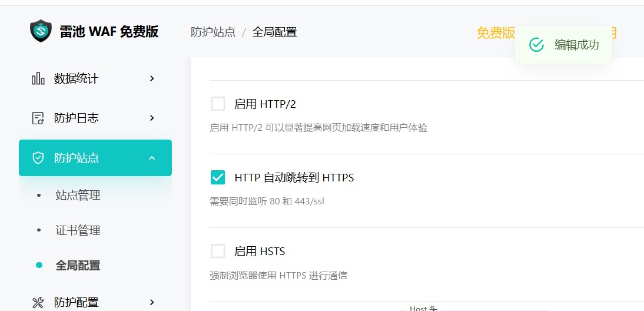Expand 防护日志 using its chevron arrow

[x=152, y=118]
